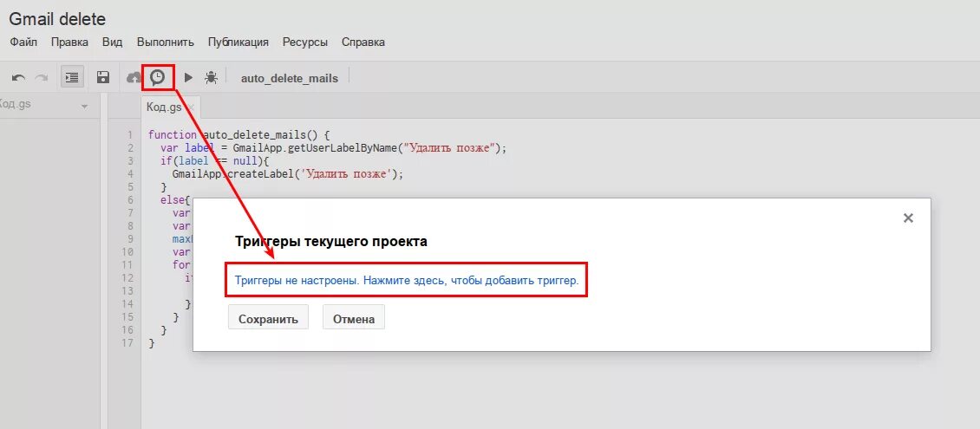Screen dimensions: 980x429
Task: Open the Справка menu
Action: point(363,42)
